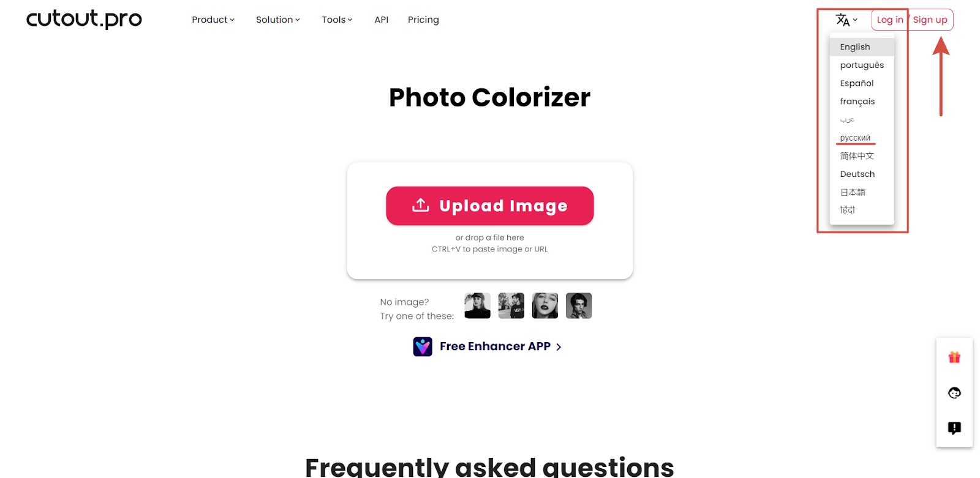
Task: Click the Sign up link
Action: pos(930,20)
